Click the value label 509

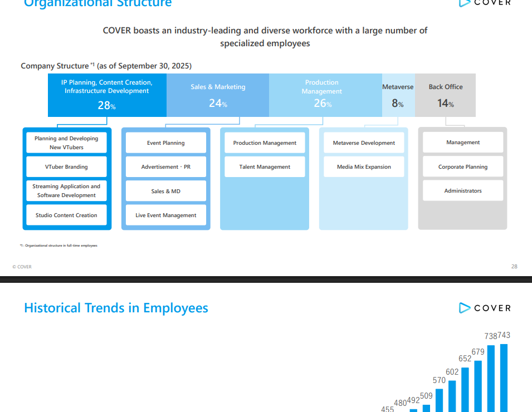426,396
